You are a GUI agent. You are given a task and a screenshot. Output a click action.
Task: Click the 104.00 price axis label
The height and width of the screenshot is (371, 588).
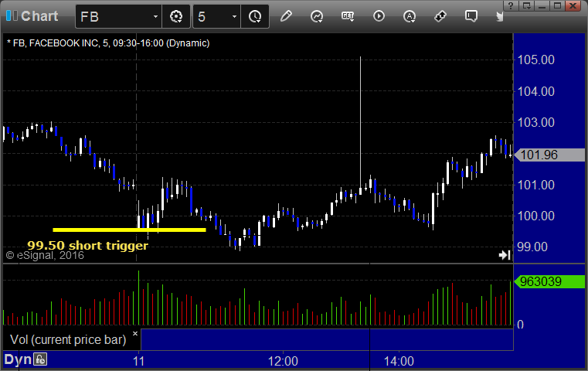(x=536, y=91)
